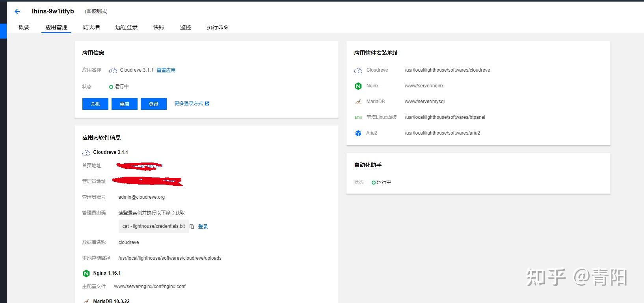Click the blue 登录 button
The image size is (644, 303).
click(x=154, y=104)
